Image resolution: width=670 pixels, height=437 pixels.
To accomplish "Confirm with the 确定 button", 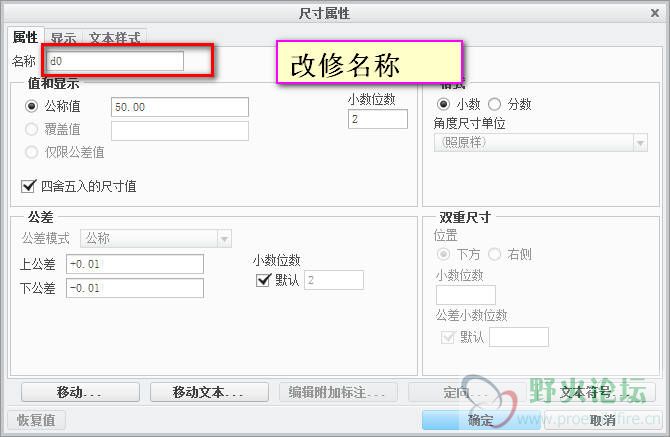I will click(x=481, y=420).
